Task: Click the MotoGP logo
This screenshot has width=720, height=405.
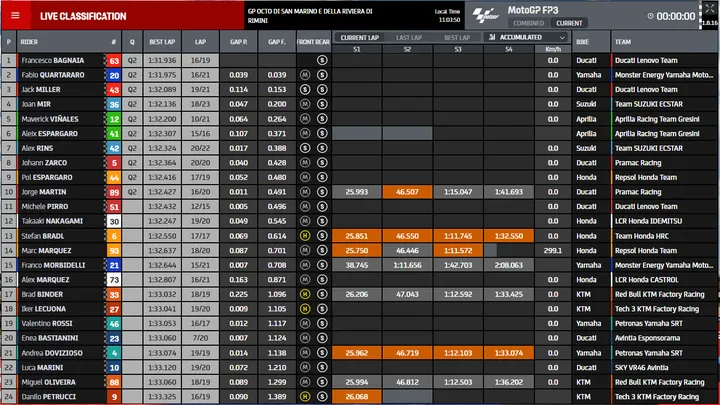Action: point(486,15)
